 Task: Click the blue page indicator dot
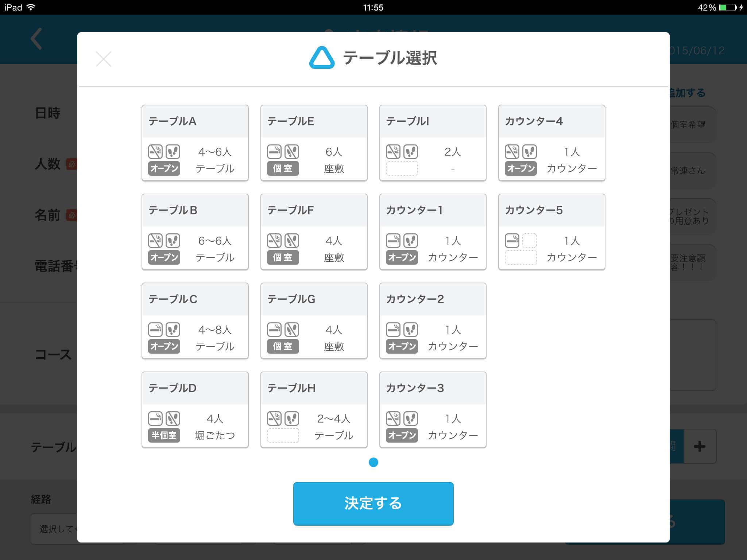pos(373,462)
